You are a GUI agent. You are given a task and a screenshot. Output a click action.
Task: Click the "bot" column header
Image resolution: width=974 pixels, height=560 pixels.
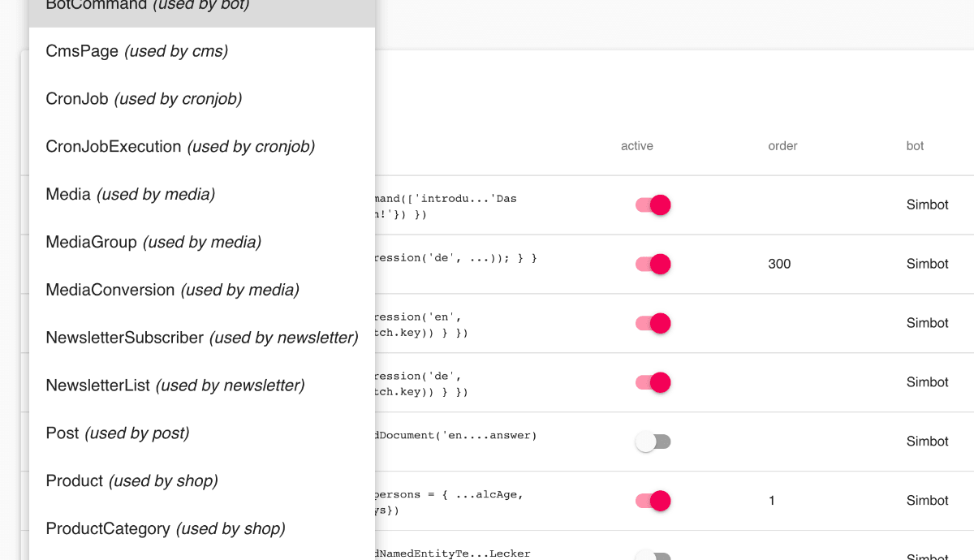[915, 146]
